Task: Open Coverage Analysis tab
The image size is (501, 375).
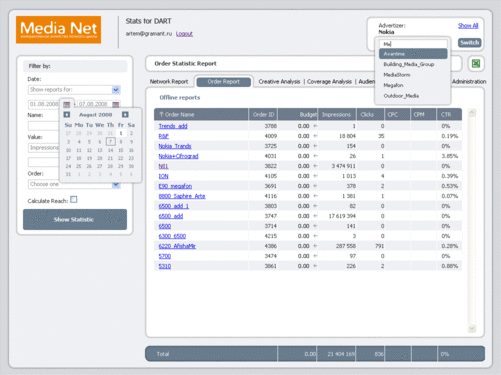Action: pos(329,82)
